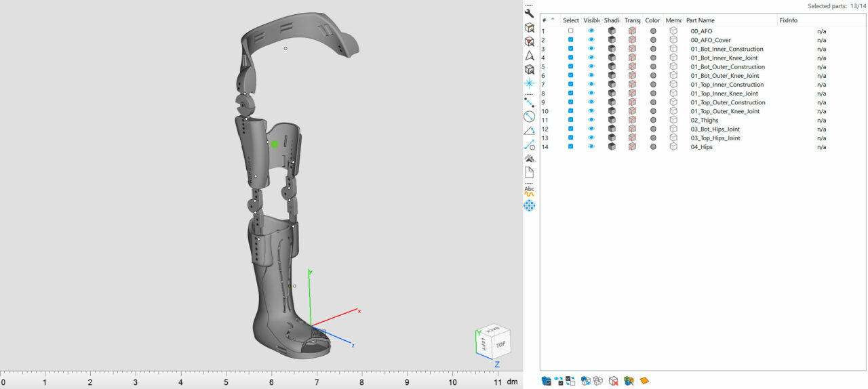Click the visible-to-selected sync icon
Image resolution: width=868 pixels, height=389 pixels.
558,381
